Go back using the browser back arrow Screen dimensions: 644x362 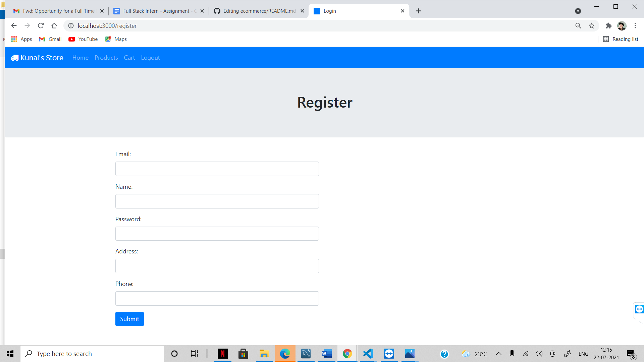point(14,26)
